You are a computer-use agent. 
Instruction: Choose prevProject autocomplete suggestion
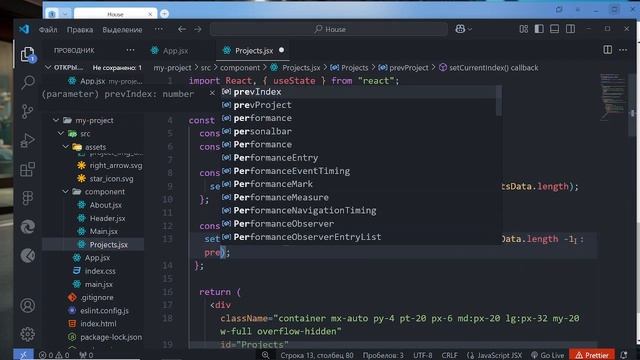tap(358, 105)
